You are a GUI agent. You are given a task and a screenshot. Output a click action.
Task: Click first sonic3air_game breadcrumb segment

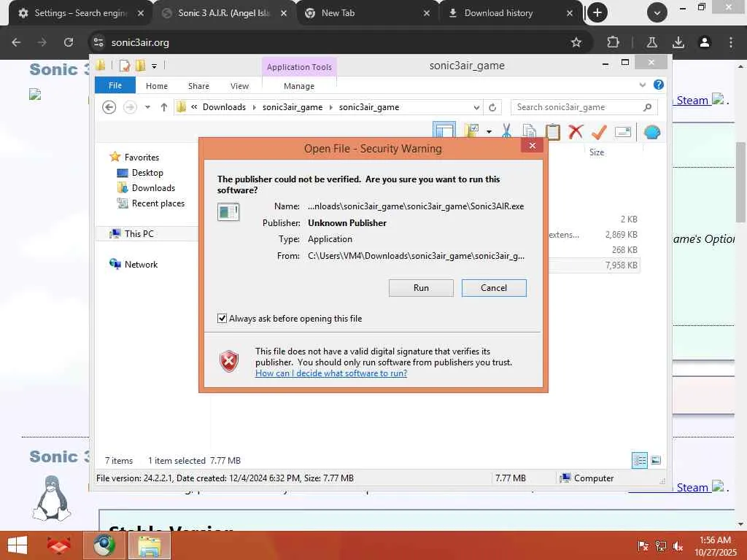(292, 107)
